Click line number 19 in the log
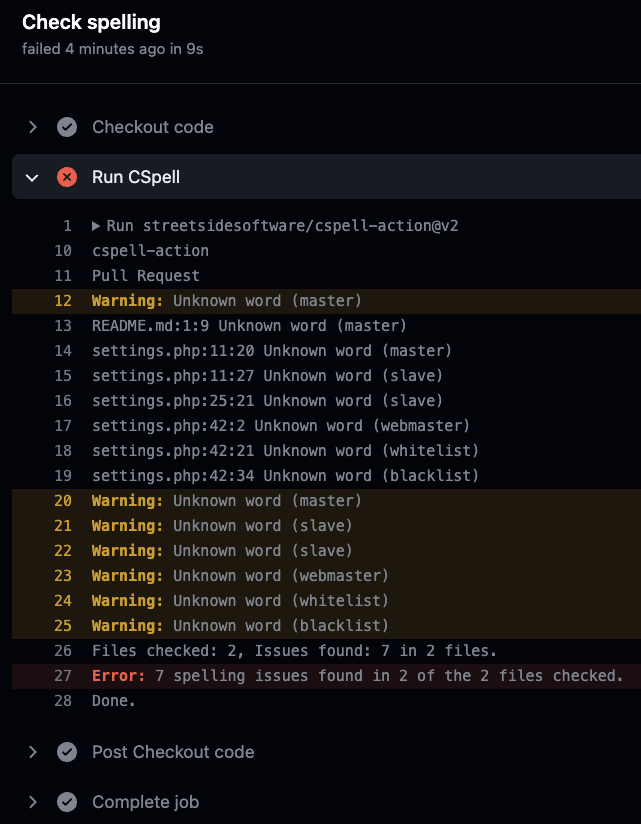The width and height of the screenshot is (641, 824). (62, 475)
